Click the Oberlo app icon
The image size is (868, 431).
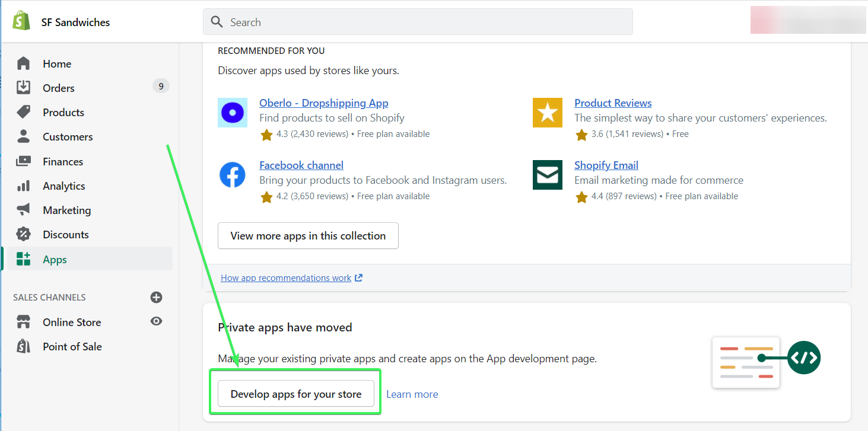[x=233, y=113]
